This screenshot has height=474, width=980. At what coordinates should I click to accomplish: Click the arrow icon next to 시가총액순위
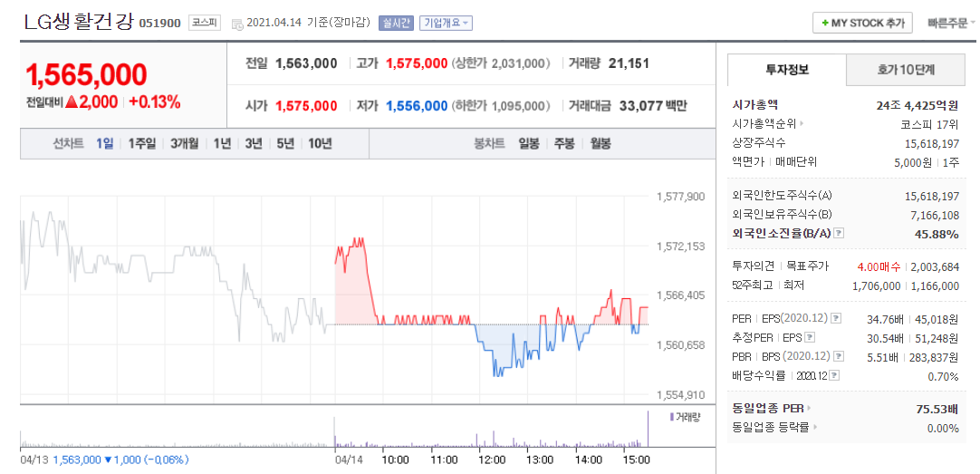(x=802, y=124)
